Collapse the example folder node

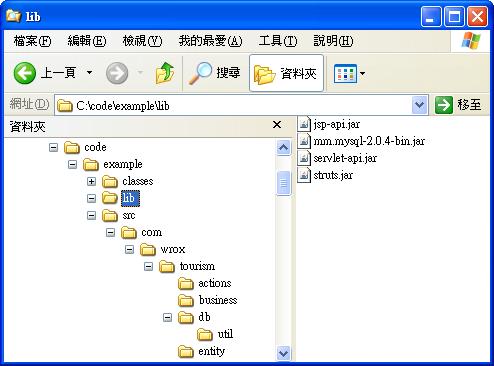tap(72, 164)
